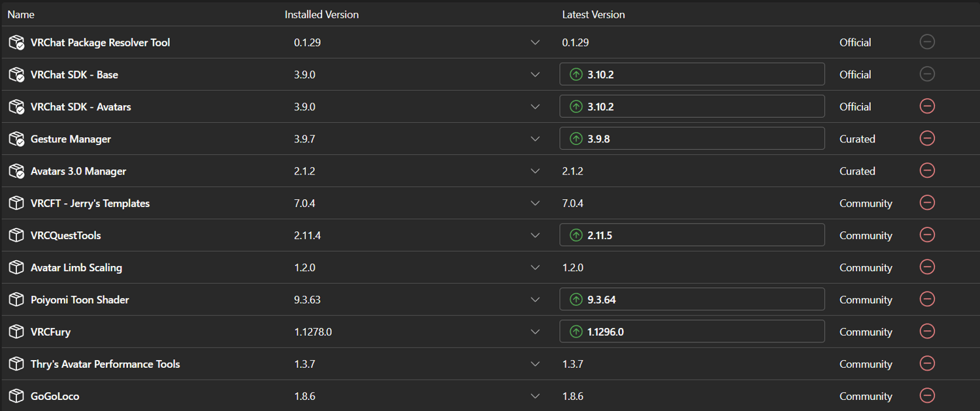The height and width of the screenshot is (411, 980).
Task: Upgrade VRCFury to version 1.1296.0
Action: pos(691,331)
